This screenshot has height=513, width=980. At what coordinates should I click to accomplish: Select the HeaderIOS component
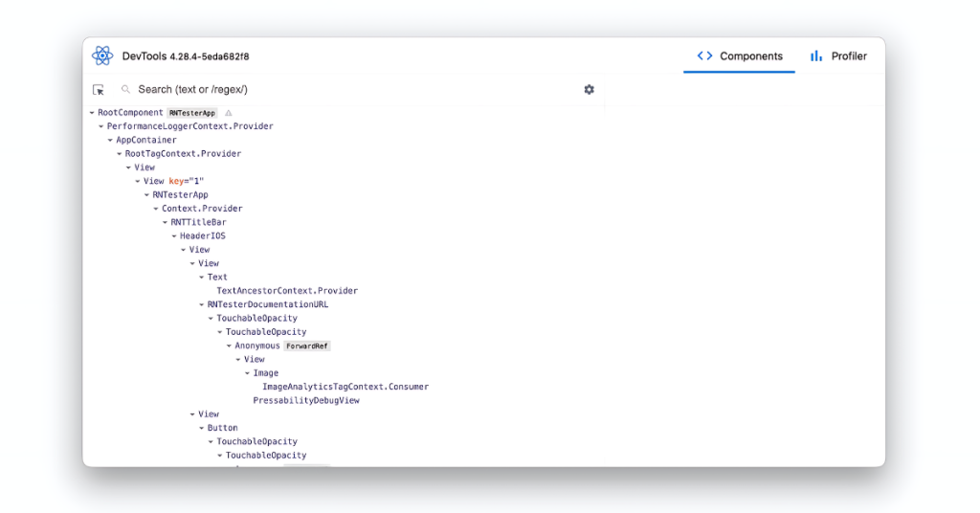tap(203, 235)
